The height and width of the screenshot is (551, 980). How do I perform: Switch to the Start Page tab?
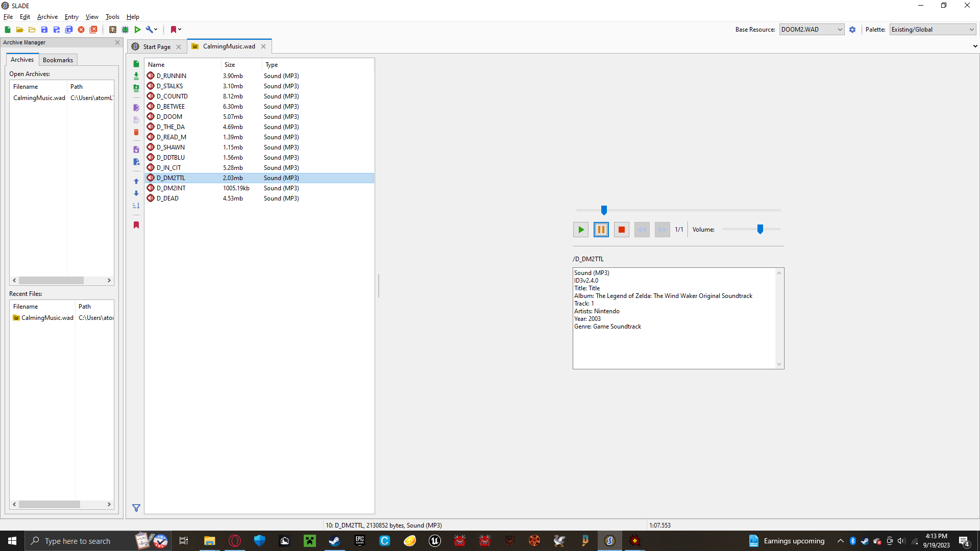tap(157, 46)
